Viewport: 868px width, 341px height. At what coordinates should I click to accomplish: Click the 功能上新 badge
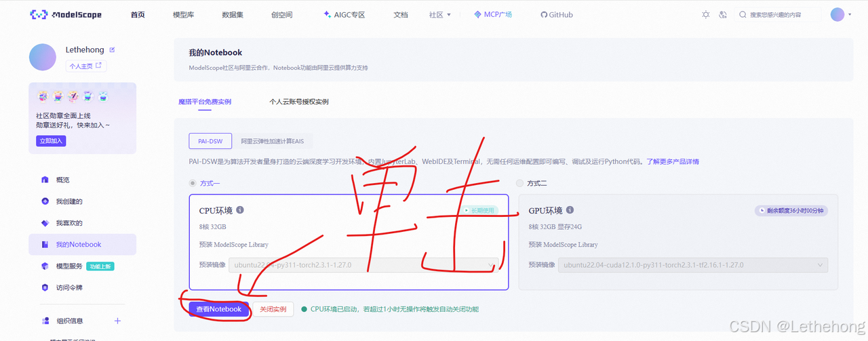coord(100,266)
